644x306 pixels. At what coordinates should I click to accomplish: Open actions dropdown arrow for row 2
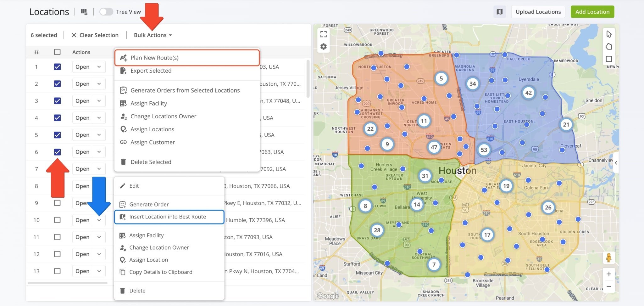click(x=99, y=84)
